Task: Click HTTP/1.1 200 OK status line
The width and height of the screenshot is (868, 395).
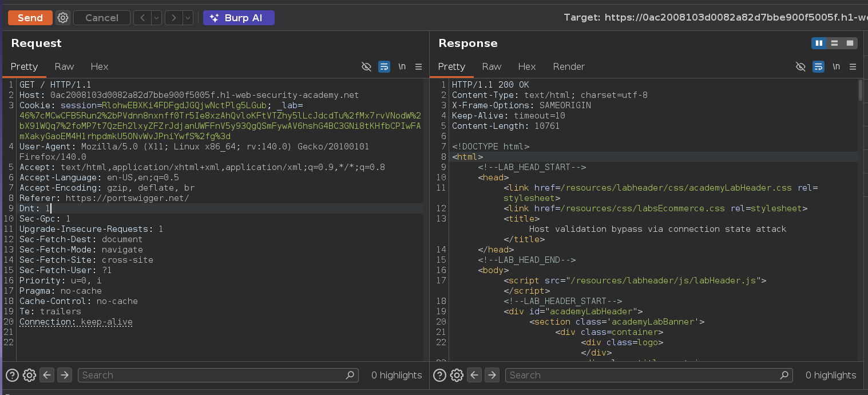Action: click(490, 85)
